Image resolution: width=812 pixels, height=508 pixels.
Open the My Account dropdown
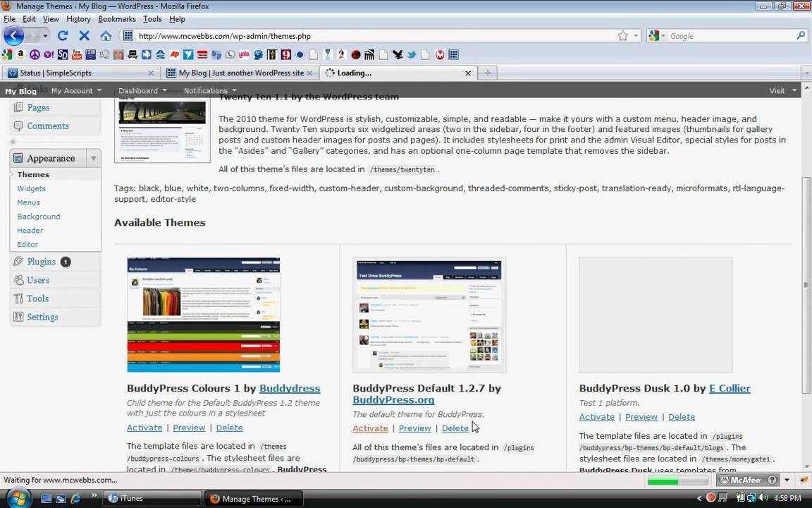76,91
